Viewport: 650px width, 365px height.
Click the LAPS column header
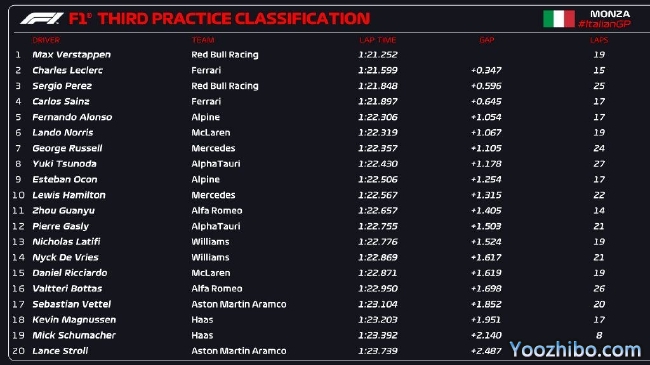(x=599, y=40)
